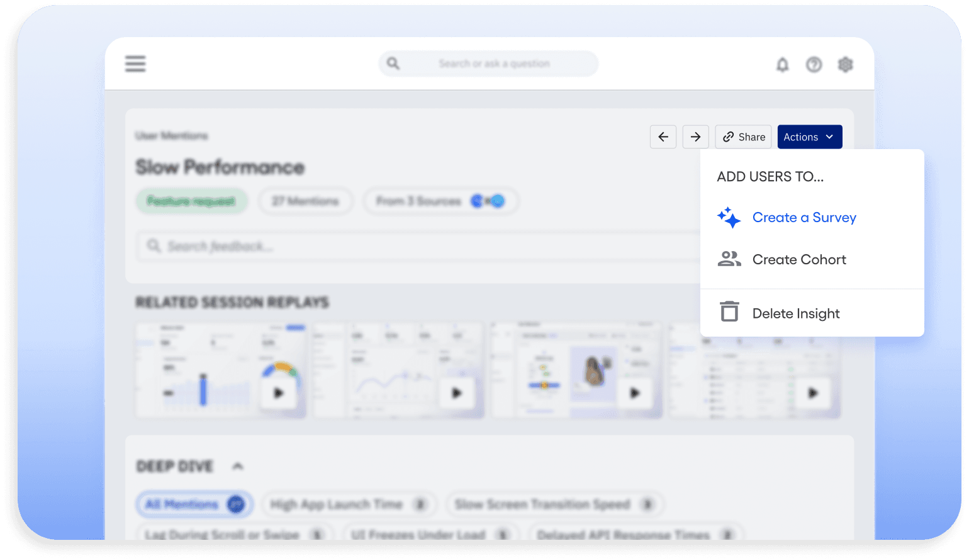Open the settings gear

click(845, 64)
